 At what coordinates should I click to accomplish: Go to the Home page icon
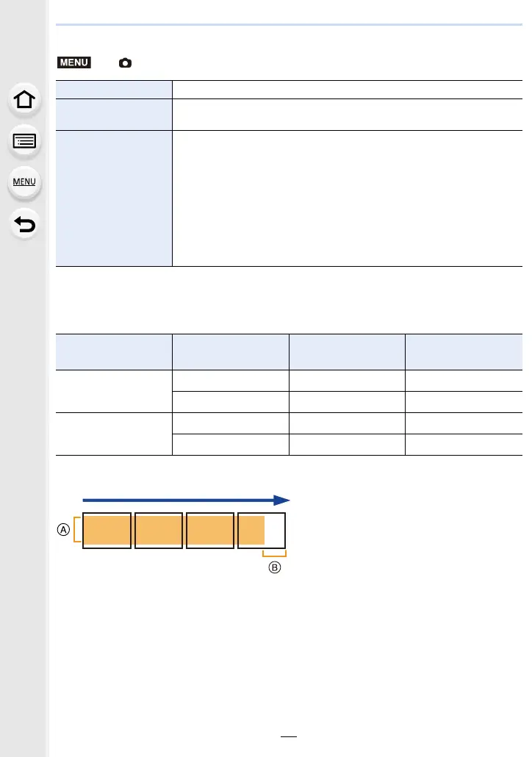coord(24,99)
